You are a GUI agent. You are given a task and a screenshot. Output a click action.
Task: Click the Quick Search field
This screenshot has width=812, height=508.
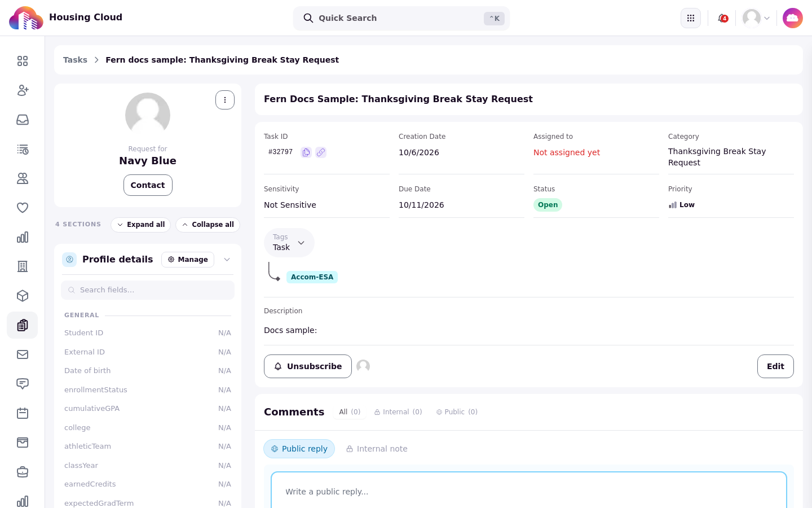(x=401, y=18)
